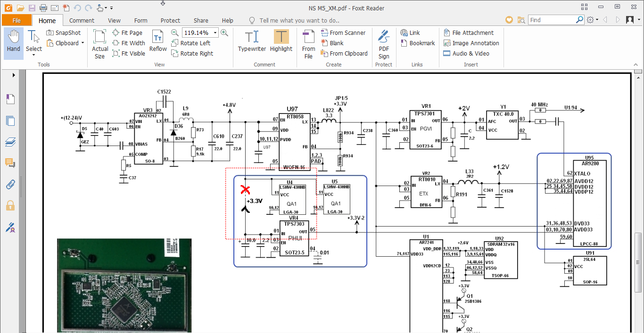
Task: Show the Comments sidebar panel
Action: point(10,163)
